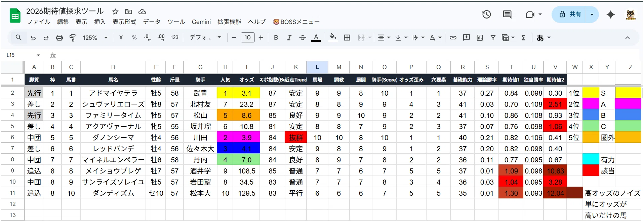Image resolution: width=644 pixels, height=222 pixels.
Task: Open the 123 number format menu
Action: tap(174, 38)
